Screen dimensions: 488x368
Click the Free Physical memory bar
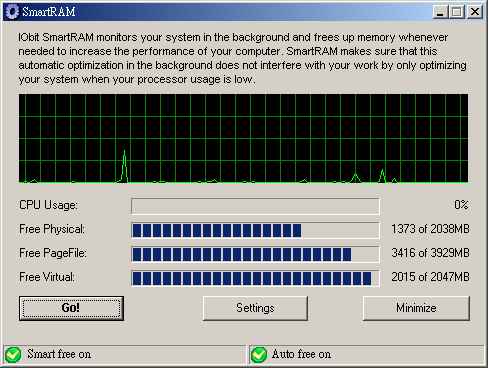pos(255,230)
